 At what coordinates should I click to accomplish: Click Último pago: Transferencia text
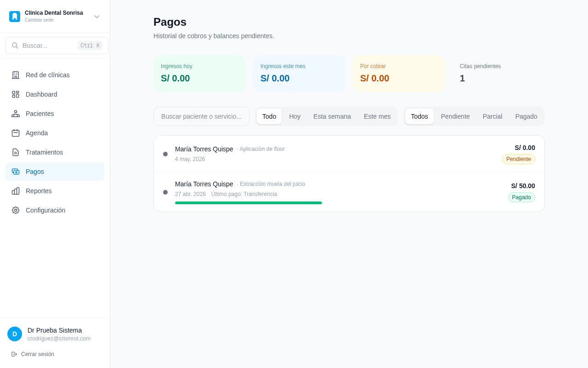(244, 194)
